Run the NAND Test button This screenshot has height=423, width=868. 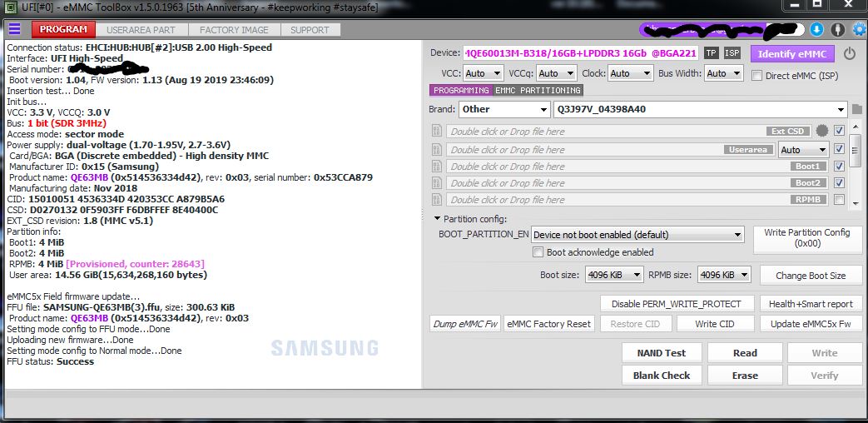click(x=662, y=353)
